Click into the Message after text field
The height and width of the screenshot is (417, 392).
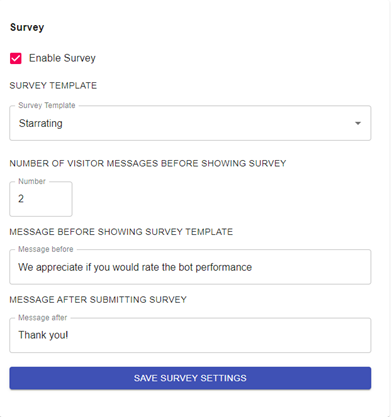tap(190, 335)
